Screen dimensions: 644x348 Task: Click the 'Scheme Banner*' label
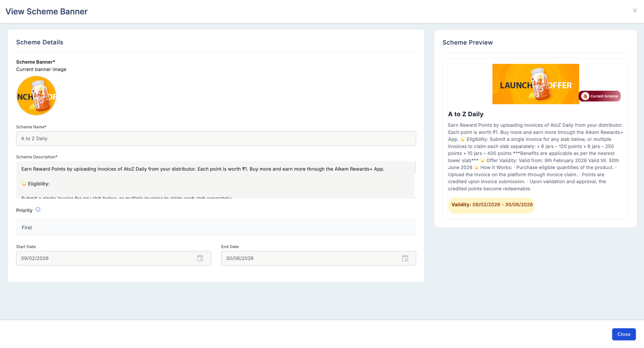click(x=35, y=62)
